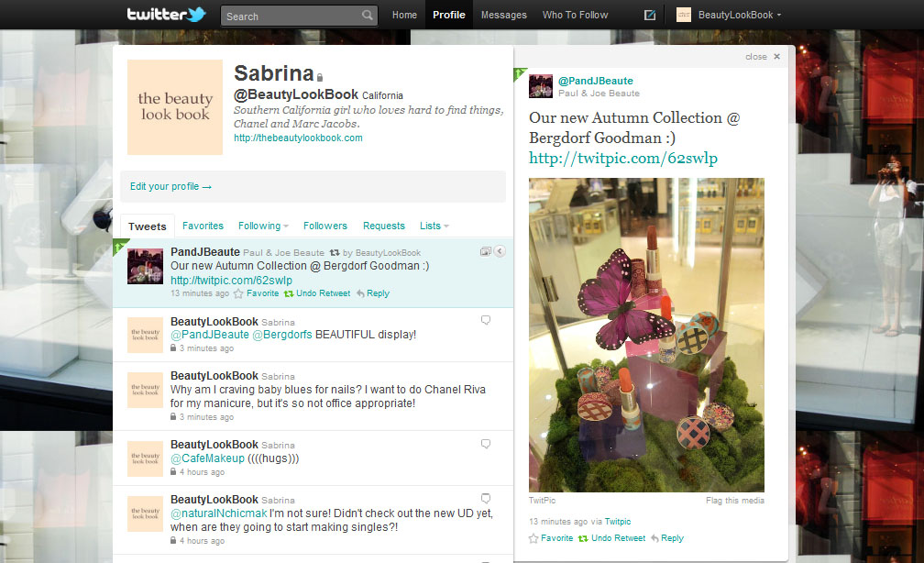
Task: Click '4 hours ago' on CafeMakeup tweet
Action: click(x=202, y=472)
